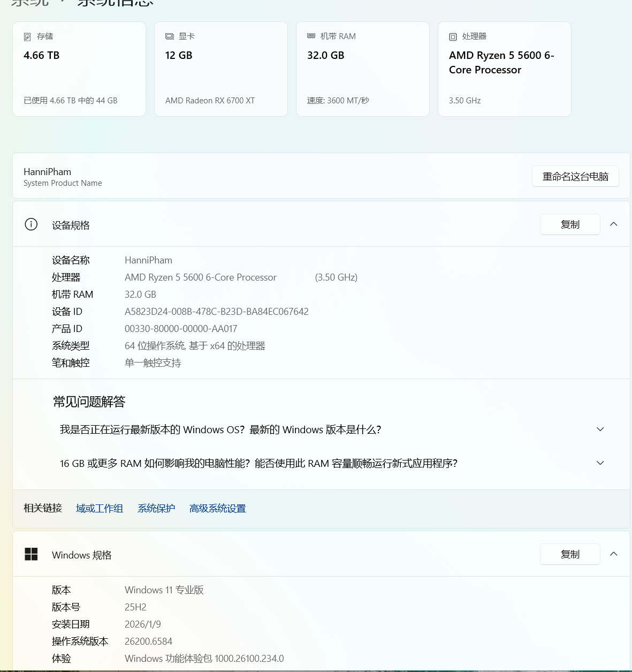This screenshot has width=632, height=672.
Task: Select the 机带 RAM value 32.0 GB in specs
Action: (x=140, y=295)
